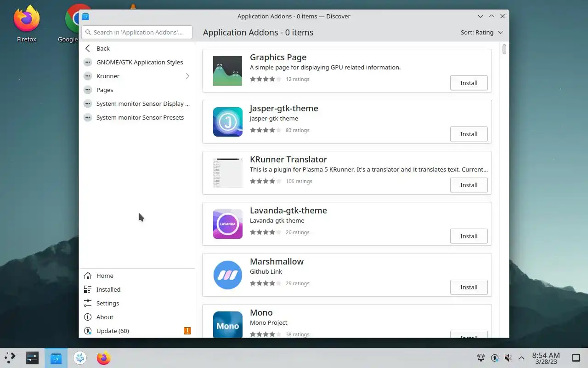This screenshot has height=368, width=588.
Task: Open the Google Chrome desktop shortcut
Action: point(69,24)
